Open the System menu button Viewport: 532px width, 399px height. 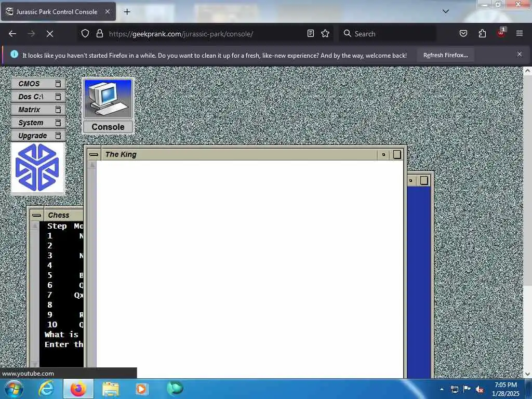pos(38,123)
